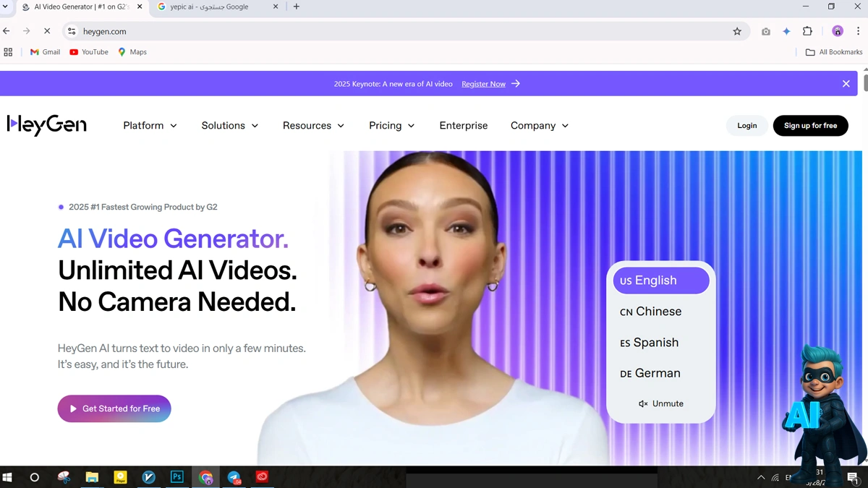The height and width of the screenshot is (488, 868).
Task: Open Chrome three-dot menu
Action: tap(858, 31)
